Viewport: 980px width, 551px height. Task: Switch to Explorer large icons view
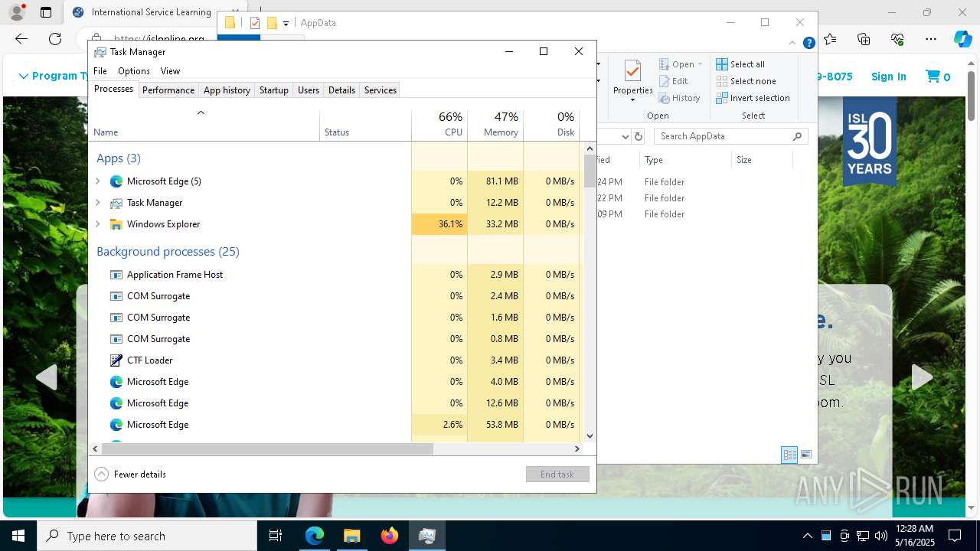[x=806, y=455]
